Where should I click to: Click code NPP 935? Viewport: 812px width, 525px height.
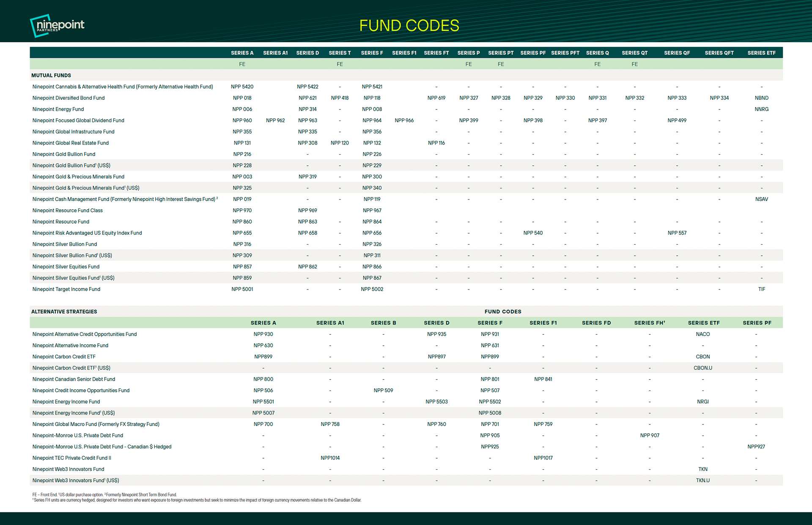pos(436,334)
